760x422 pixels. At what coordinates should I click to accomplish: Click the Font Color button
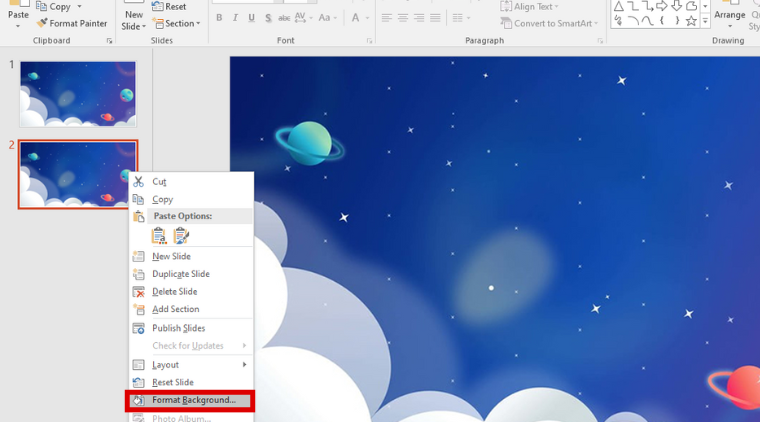(x=355, y=18)
